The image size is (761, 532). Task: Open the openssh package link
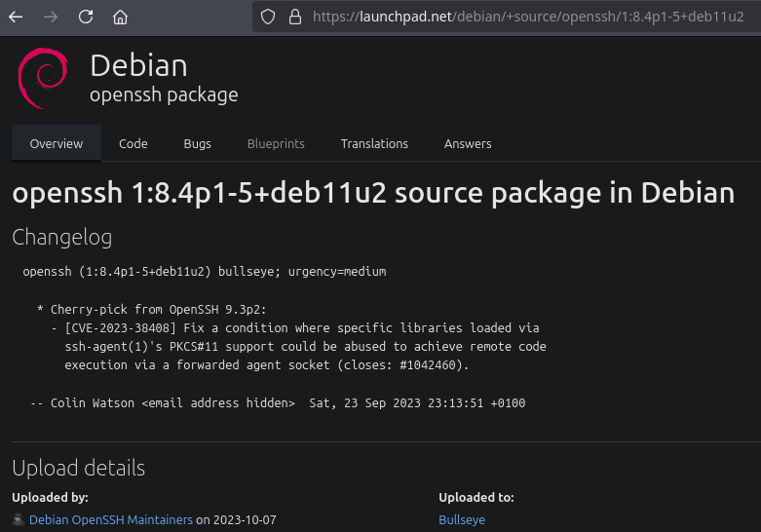click(164, 95)
